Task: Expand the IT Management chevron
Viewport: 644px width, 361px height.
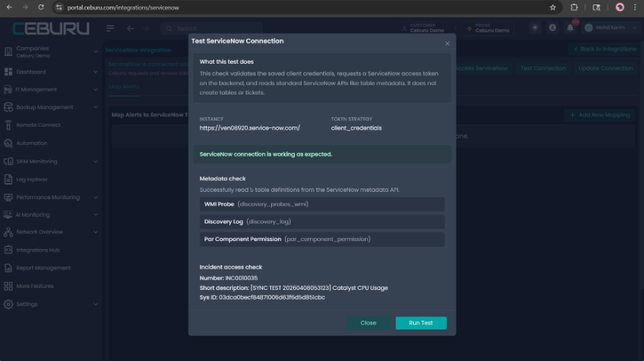Action: (95, 89)
